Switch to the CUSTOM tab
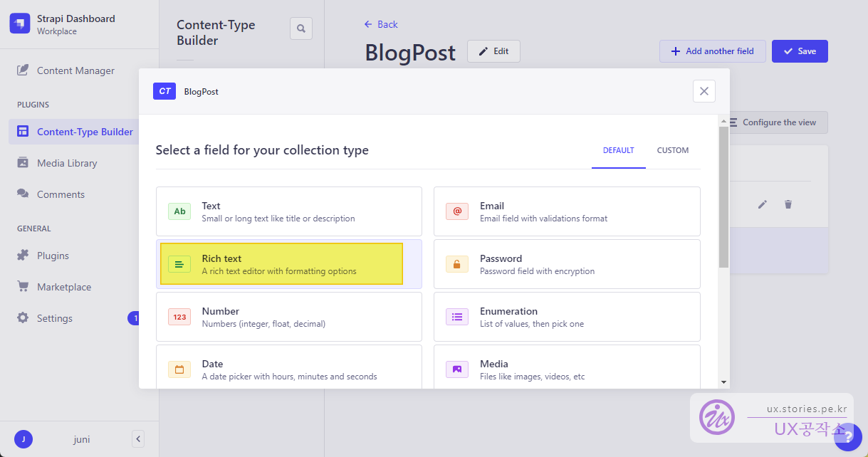This screenshot has width=868, height=457. pyautogui.click(x=673, y=150)
